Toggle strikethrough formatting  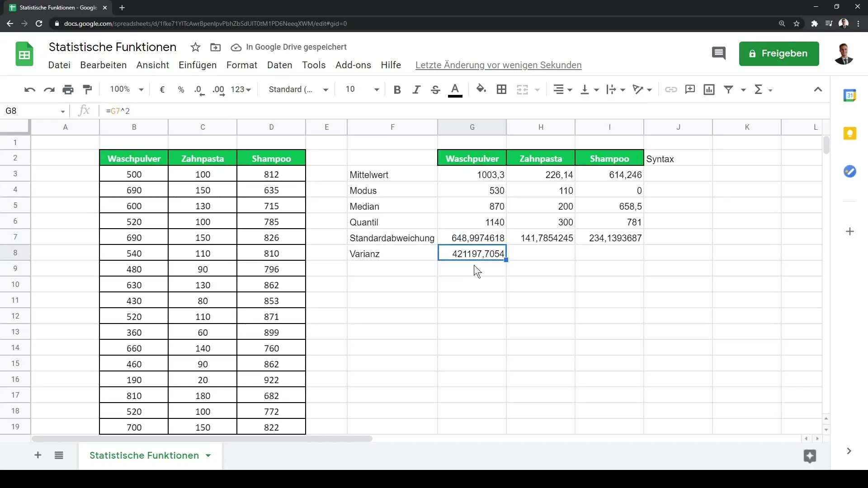tap(435, 89)
